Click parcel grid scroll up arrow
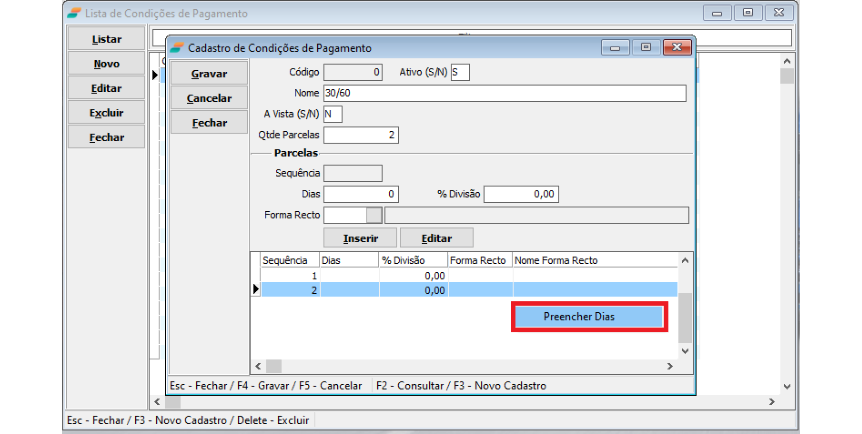Viewport: 862px width, 434px height. [x=685, y=260]
